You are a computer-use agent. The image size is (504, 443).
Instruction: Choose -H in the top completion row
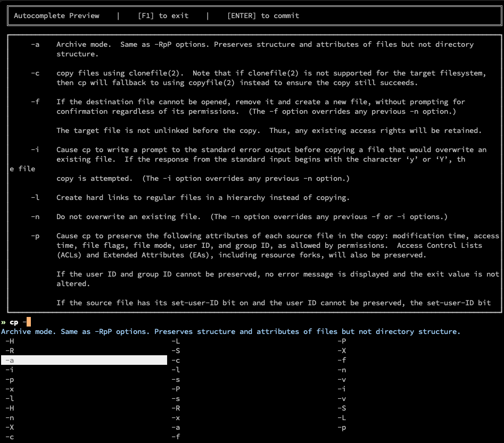pyautogui.click(x=10, y=341)
